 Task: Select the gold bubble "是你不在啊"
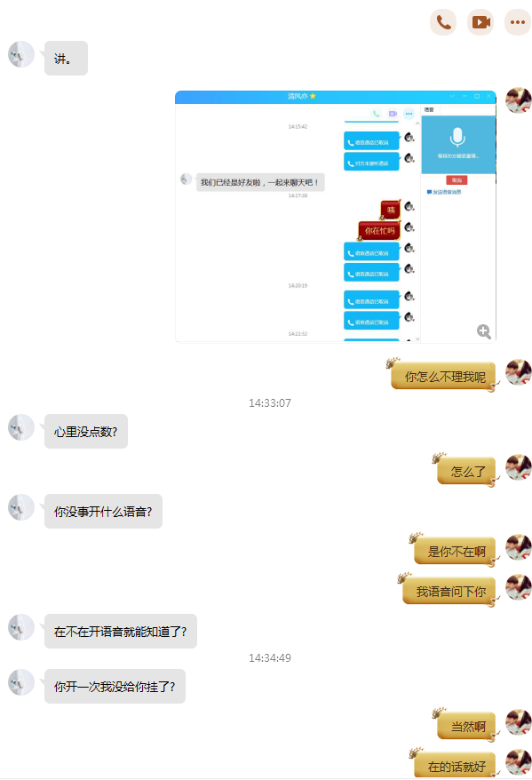tap(456, 551)
